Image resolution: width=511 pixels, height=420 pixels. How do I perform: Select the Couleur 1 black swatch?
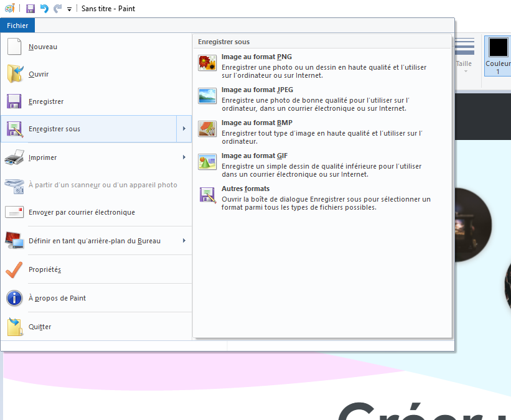coord(498,47)
